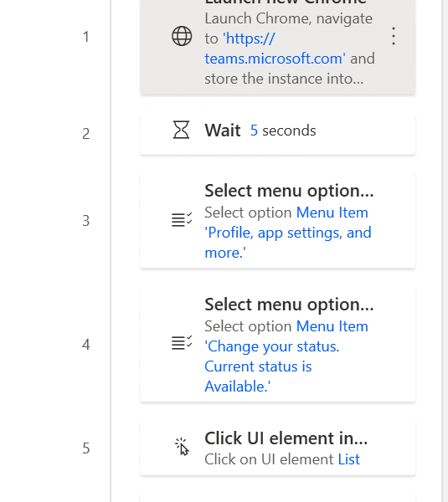Click the globe icon on Launch Chrome action
The width and height of the screenshot is (448, 502).
coord(182,36)
